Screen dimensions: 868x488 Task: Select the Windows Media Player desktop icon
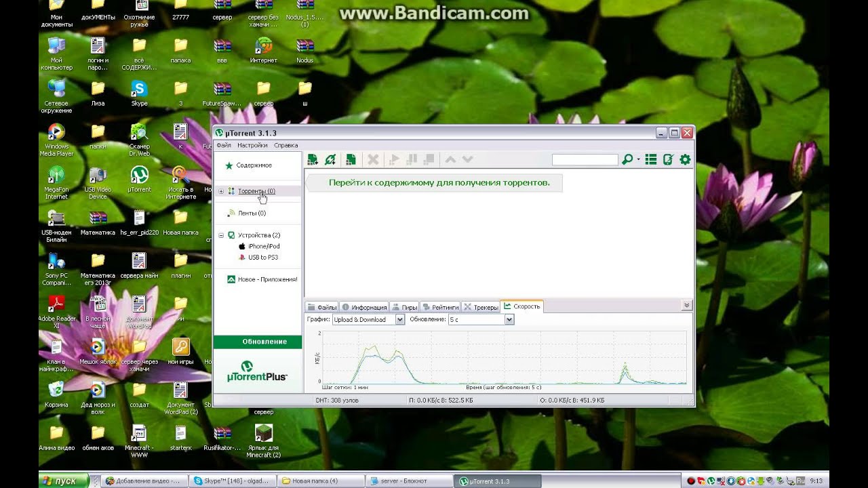[56, 140]
